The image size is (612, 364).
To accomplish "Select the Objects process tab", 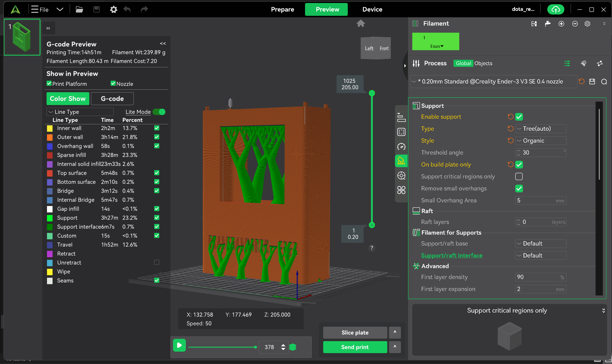I will pos(483,64).
